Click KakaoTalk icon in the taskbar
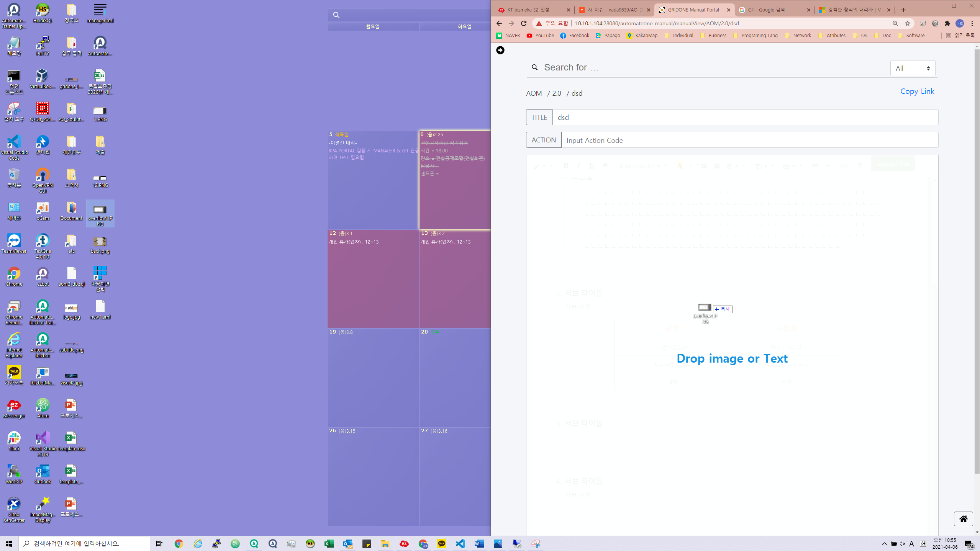The width and height of the screenshot is (980, 551). 441,543
